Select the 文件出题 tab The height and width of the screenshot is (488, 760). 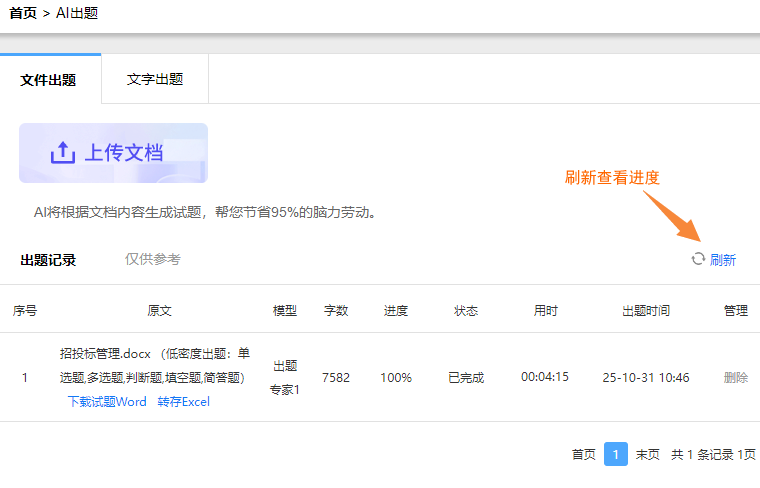[x=48, y=79]
